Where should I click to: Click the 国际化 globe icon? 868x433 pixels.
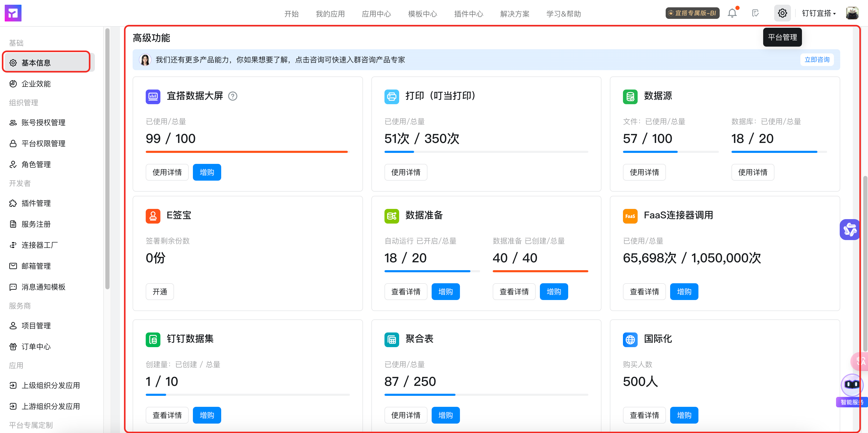click(630, 339)
